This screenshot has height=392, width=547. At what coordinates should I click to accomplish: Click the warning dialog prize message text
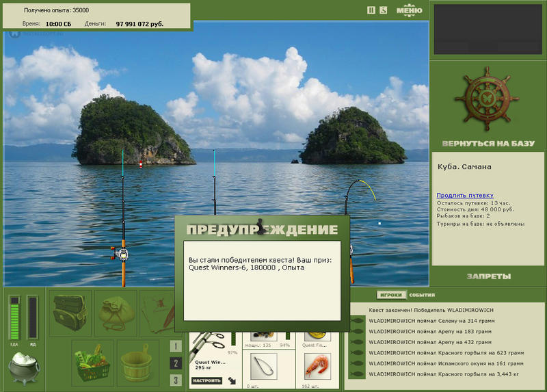click(x=261, y=264)
